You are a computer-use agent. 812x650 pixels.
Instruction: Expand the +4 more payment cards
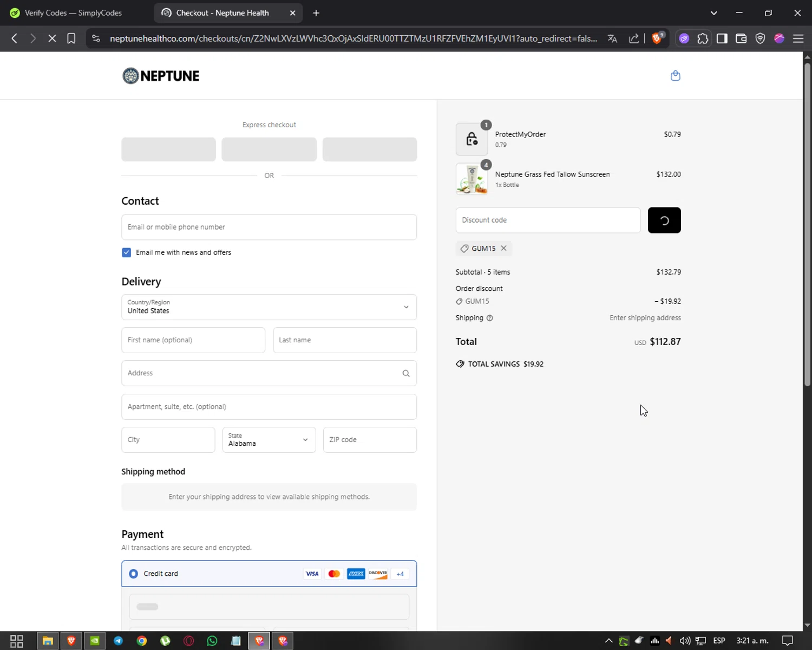tap(400, 574)
